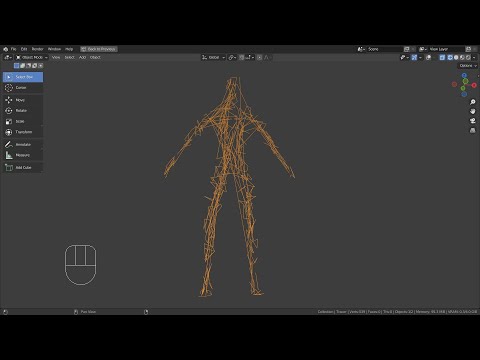The image size is (480, 360).
Task: Open the Render menu
Action: click(x=38, y=49)
